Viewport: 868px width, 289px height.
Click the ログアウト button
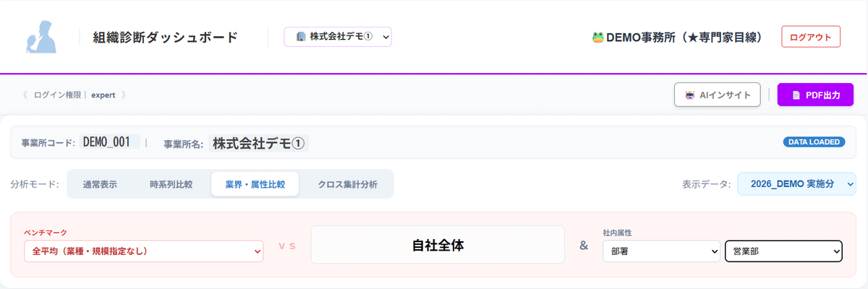click(810, 37)
